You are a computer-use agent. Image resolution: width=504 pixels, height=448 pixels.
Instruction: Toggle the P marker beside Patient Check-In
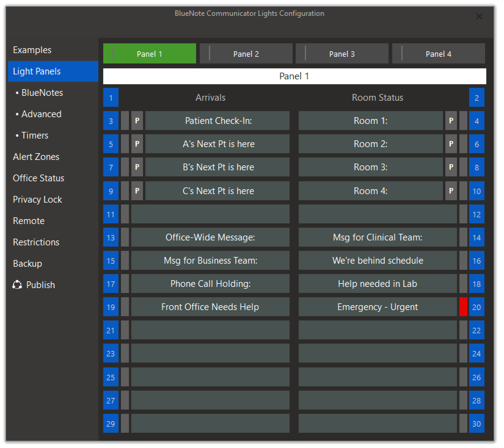pos(137,121)
